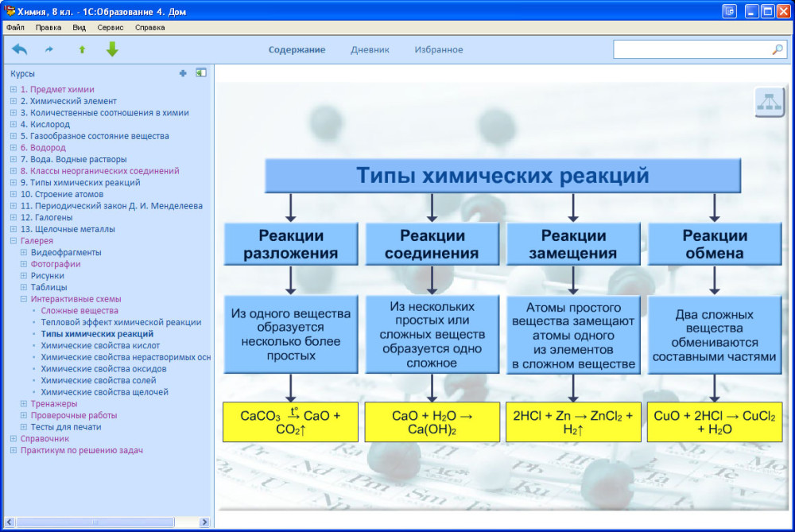This screenshot has height=532, width=795.
Task: Open Химические свойства кислот scheme
Action: (100, 345)
